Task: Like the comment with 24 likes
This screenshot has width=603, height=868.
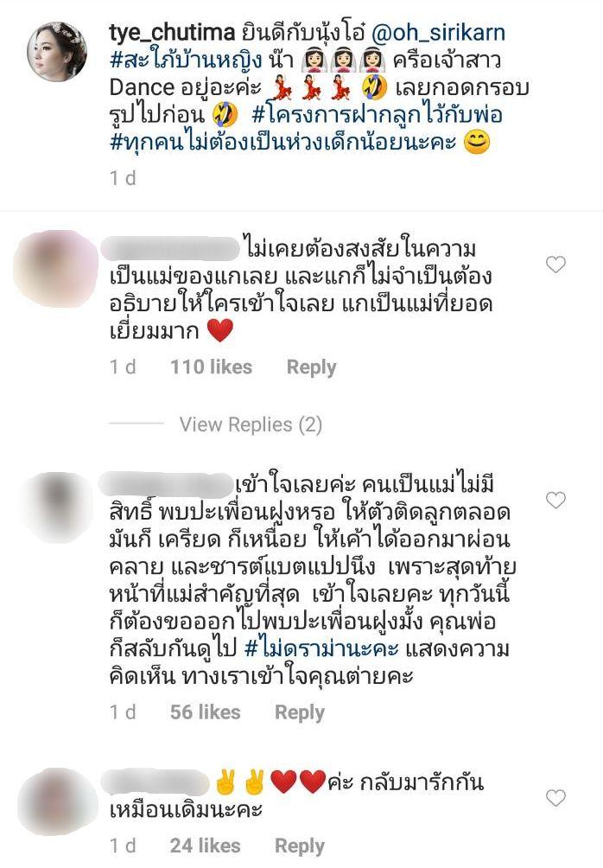Action: (x=555, y=798)
